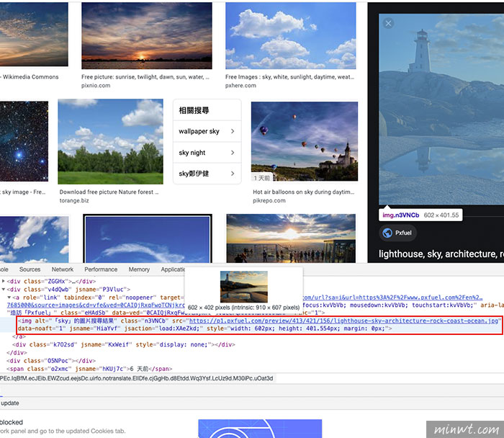This screenshot has height=438, width=504.
Task: Switch to the Performance tab
Action: [x=101, y=269]
